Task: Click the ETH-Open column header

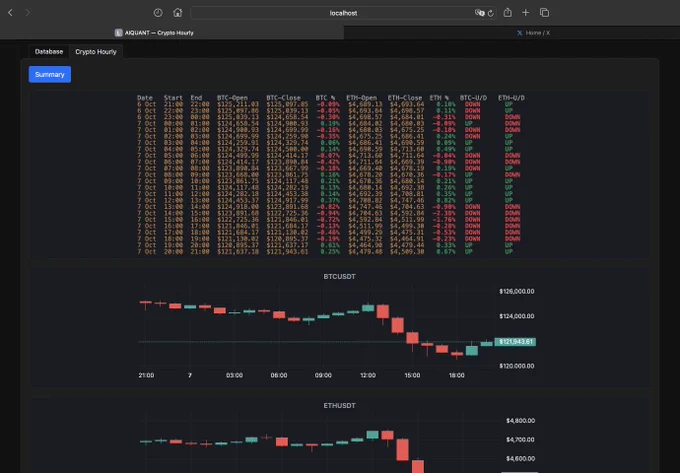Action: click(x=362, y=98)
